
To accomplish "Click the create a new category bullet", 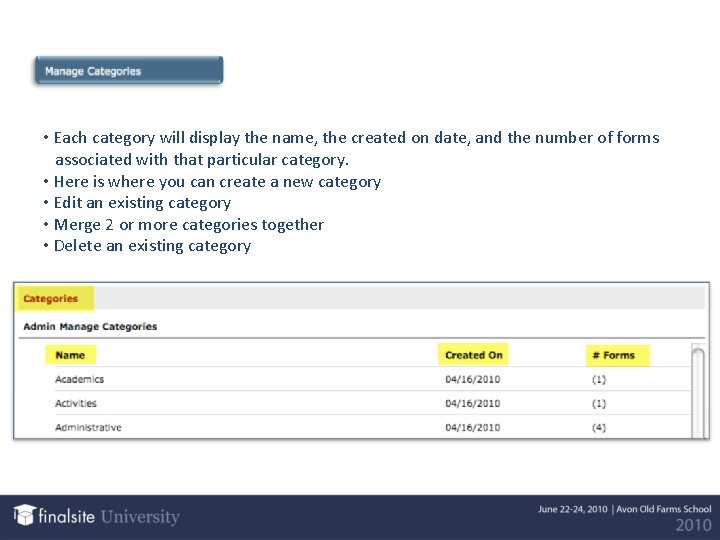I will [x=217, y=182].
